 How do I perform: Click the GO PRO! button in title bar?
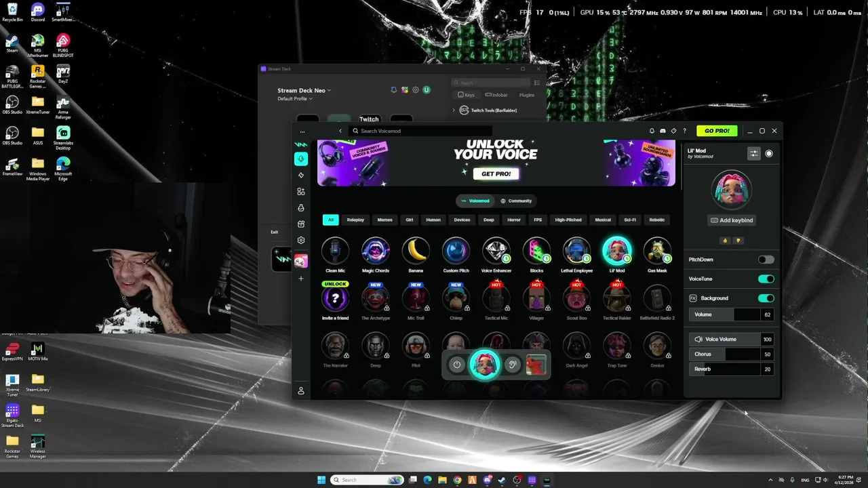pos(717,131)
